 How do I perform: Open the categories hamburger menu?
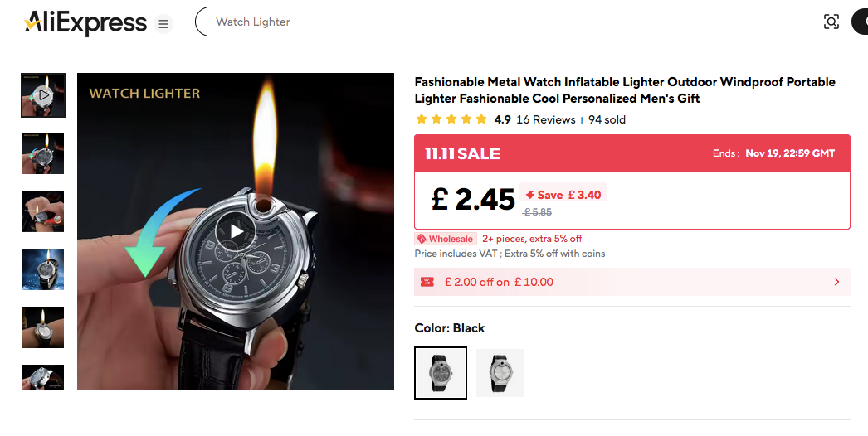point(163,24)
